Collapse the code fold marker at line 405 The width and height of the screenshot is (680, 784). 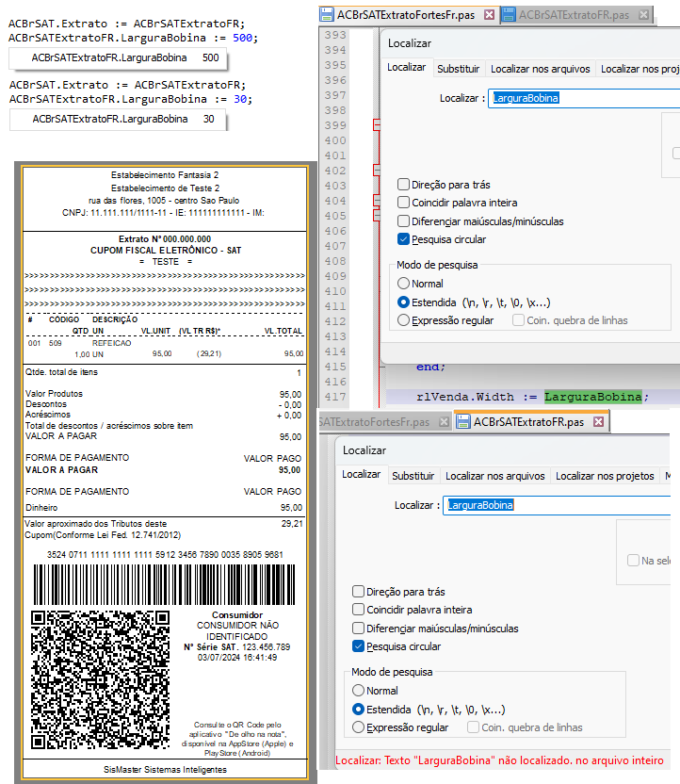click(378, 216)
